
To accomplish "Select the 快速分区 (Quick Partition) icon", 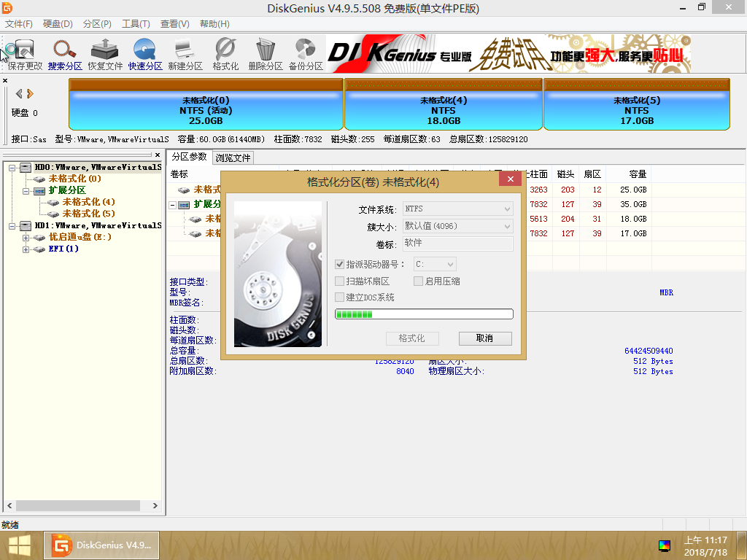I will [145, 54].
